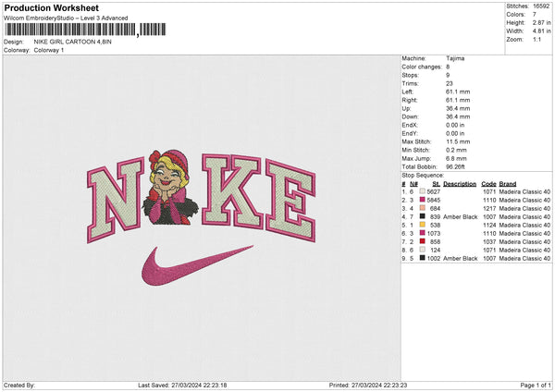Click the EndY value "0.00 in"
The image size is (555, 392).
pyautogui.click(x=455, y=133)
